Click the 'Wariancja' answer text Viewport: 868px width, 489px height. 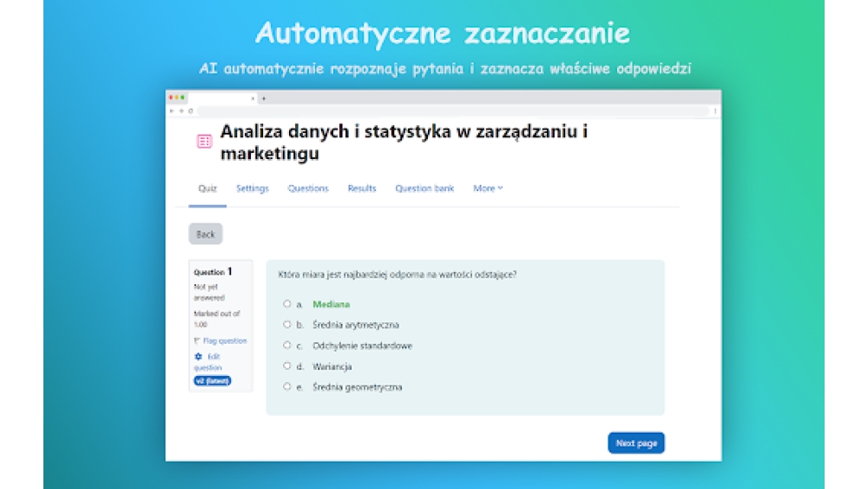click(x=332, y=367)
